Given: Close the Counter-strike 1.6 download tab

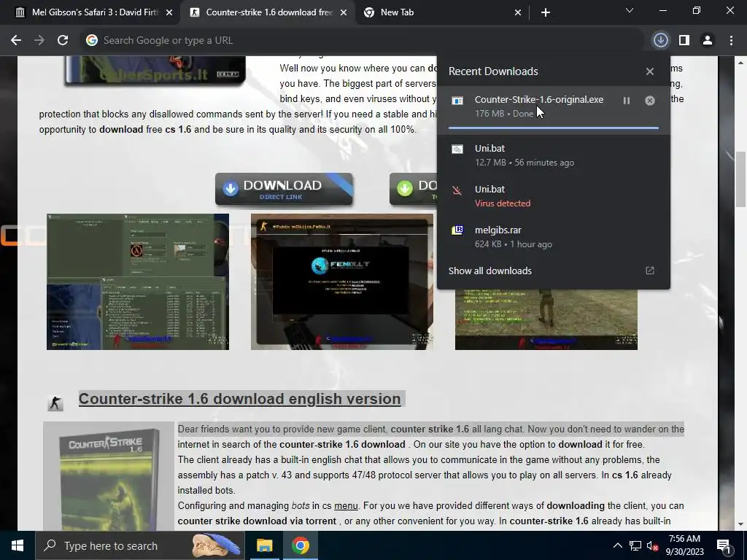Looking at the screenshot, I should pyautogui.click(x=344, y=12).
